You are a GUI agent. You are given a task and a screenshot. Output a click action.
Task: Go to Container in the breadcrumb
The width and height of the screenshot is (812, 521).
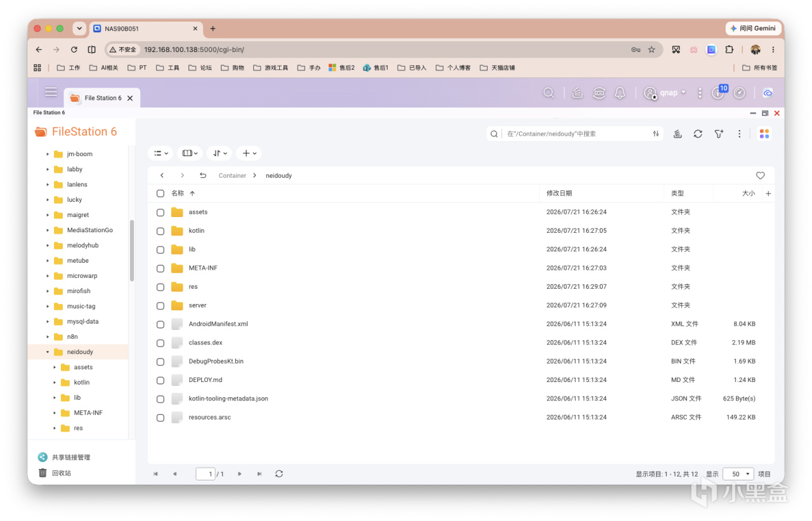point(232,176)
